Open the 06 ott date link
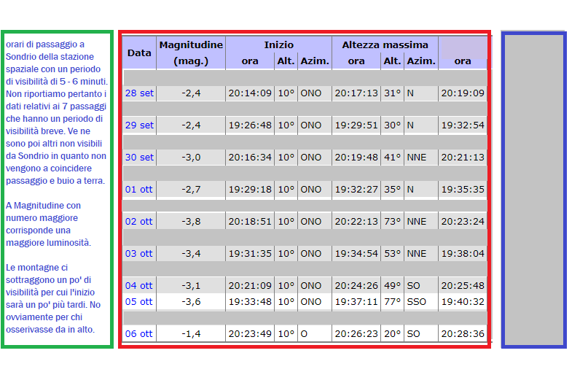The image size is (588, 372). click(x=138, y=334)
